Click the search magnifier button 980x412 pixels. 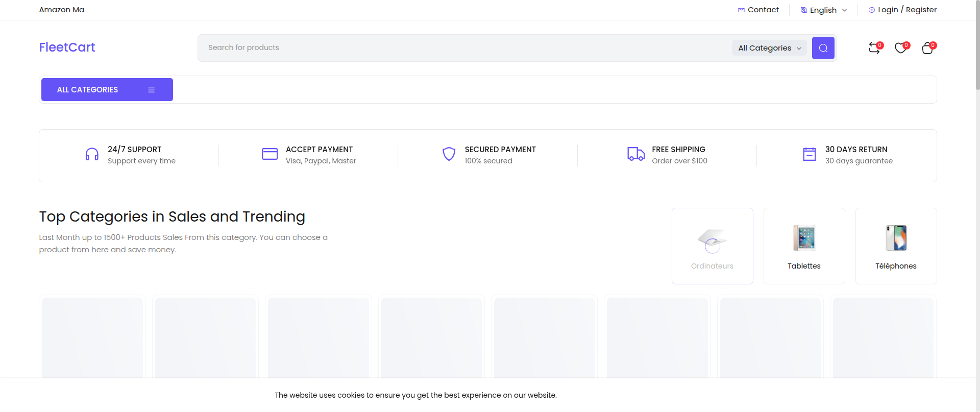coord(823,48)
